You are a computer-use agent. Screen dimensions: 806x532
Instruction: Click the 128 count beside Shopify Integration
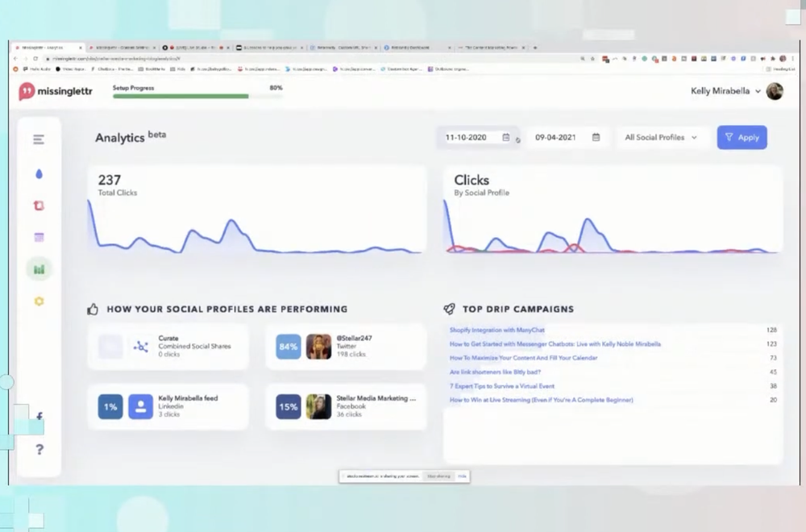point(771,330)
